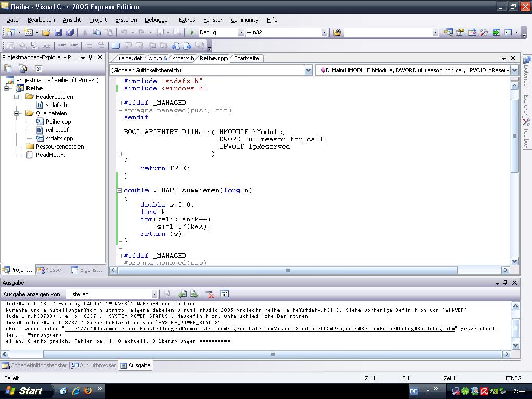
Task: Switch to the Eigens... panel tab
Action: pos(87,270)
